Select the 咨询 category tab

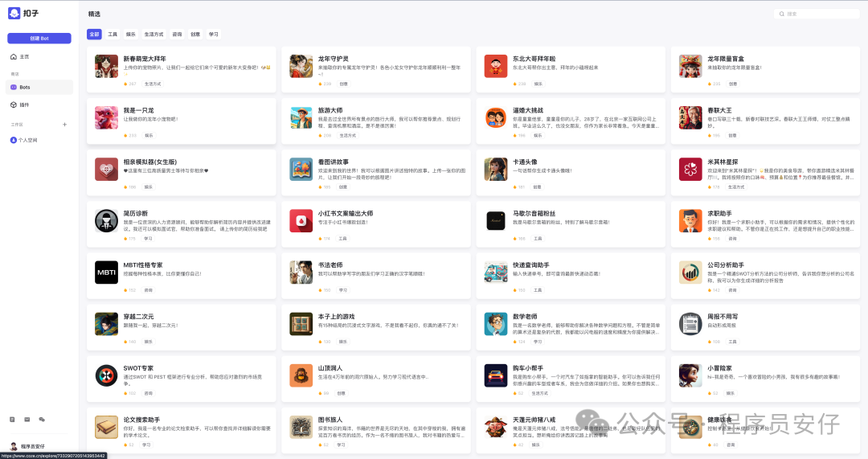(x=177, y=35)
